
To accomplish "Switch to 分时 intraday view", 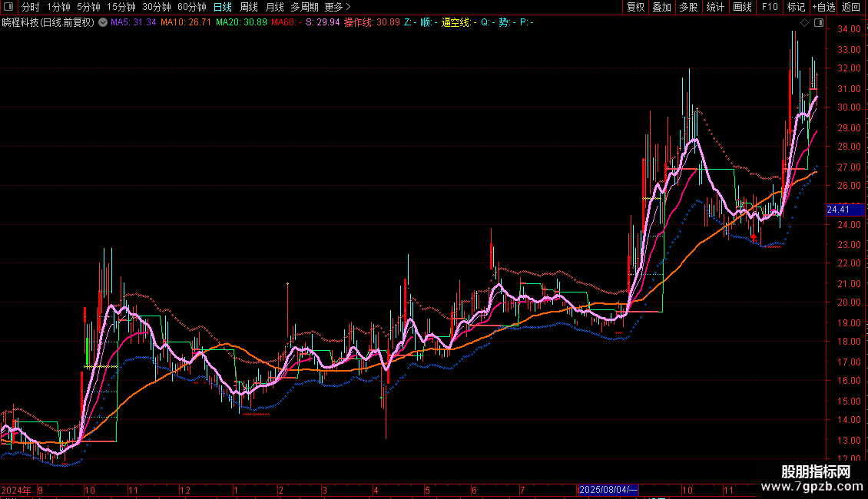I will point(30,7).
